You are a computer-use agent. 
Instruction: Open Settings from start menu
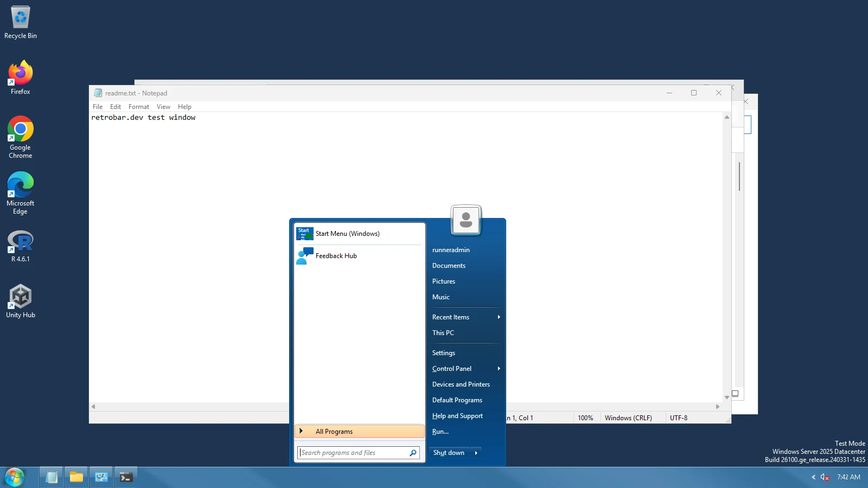coord(465,353)
